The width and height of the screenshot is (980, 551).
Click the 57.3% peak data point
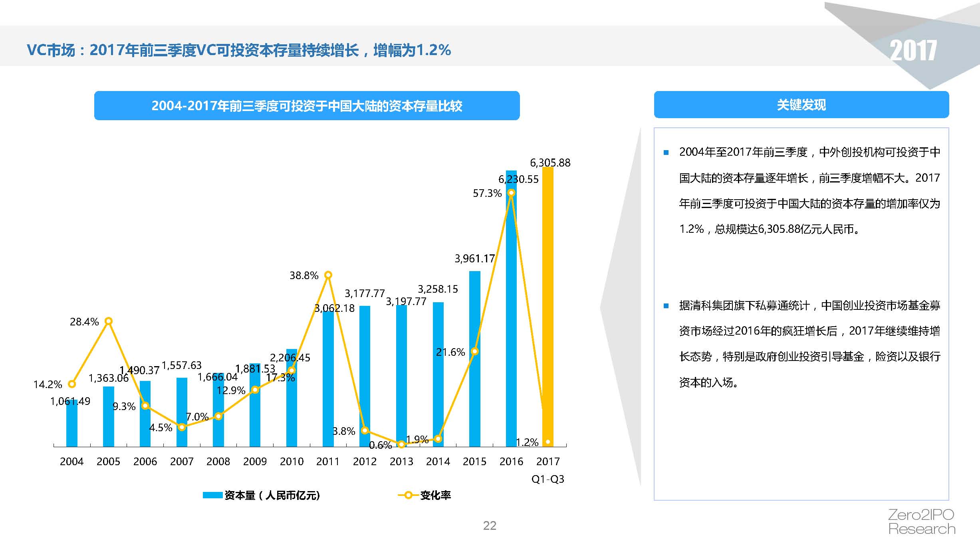[511, 193]
